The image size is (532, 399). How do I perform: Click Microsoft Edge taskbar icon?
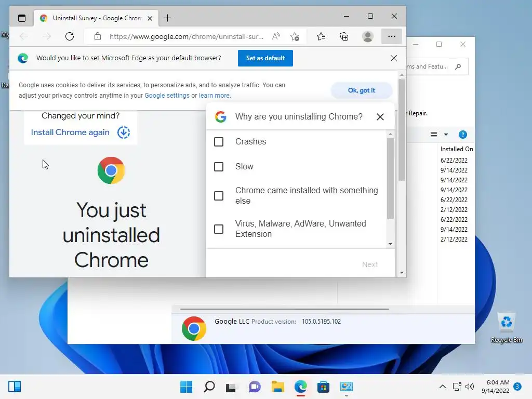click(301, 387)
